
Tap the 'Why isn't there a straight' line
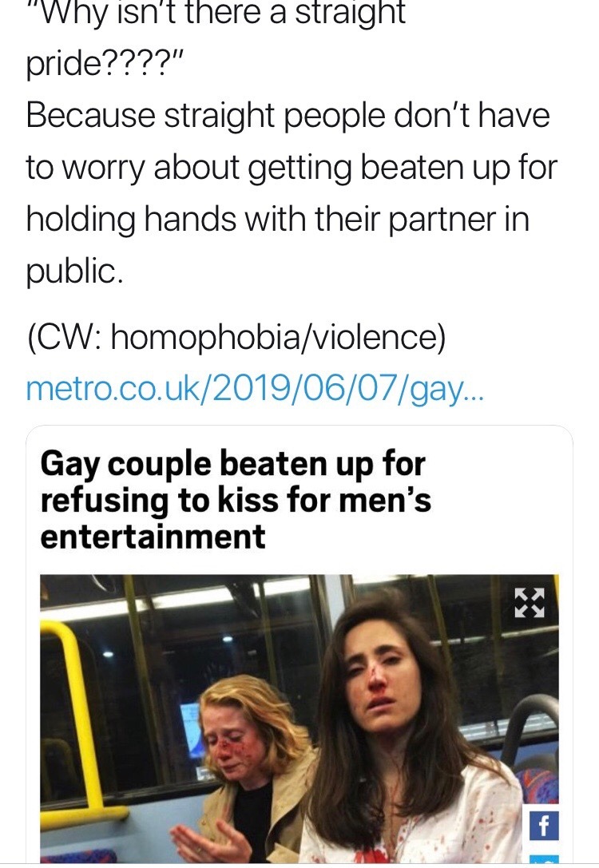pyautogui.click(x=216, y=12)
